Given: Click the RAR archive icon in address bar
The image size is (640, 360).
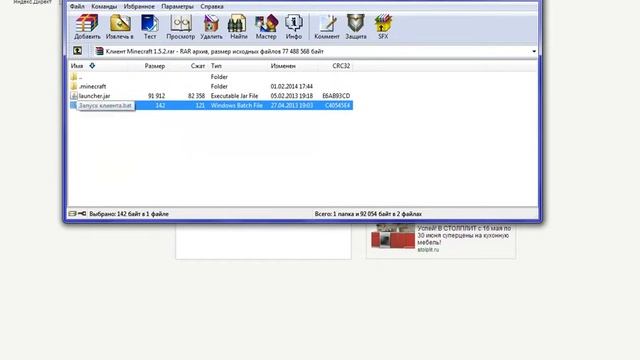Looking at the screenshot, I should (x=99, y=51).
